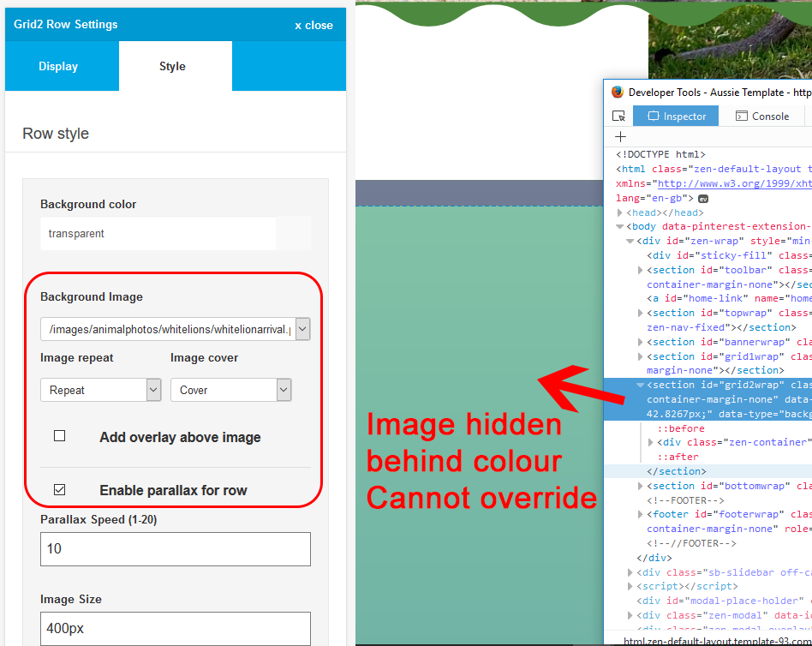Expand the zen-container div node
The height and width of the screenshot is (646, 812).
(x=651, y=442)
